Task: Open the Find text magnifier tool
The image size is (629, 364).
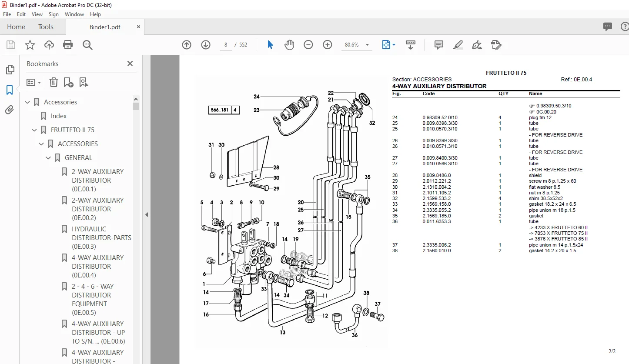Action: tap(87, 45)
